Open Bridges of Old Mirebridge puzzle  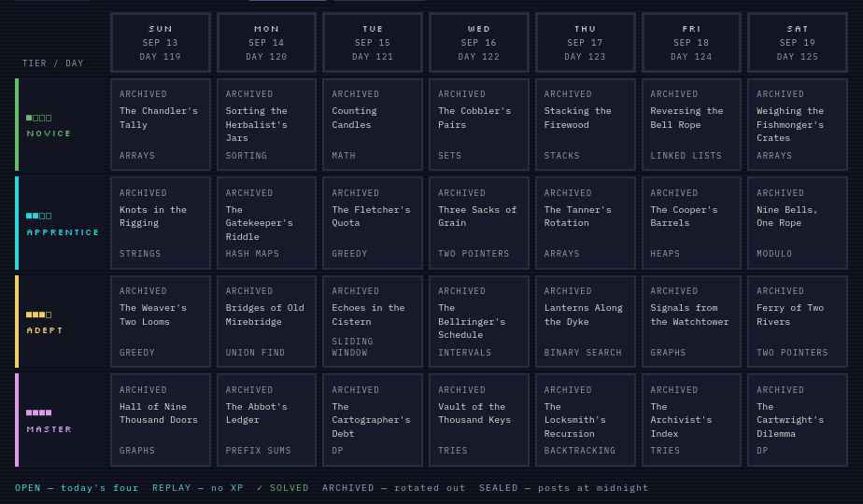(266, 321)
